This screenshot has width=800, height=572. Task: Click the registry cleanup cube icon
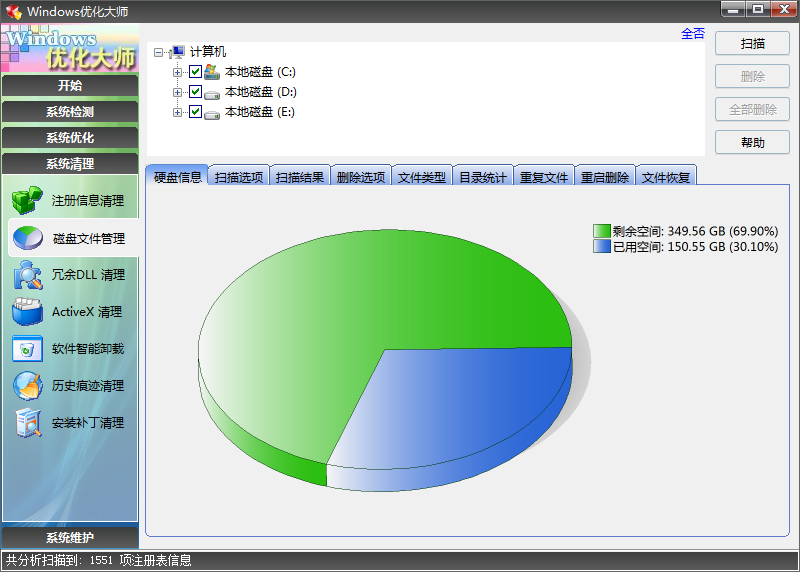pyautogui.click(x=27, y=200)
